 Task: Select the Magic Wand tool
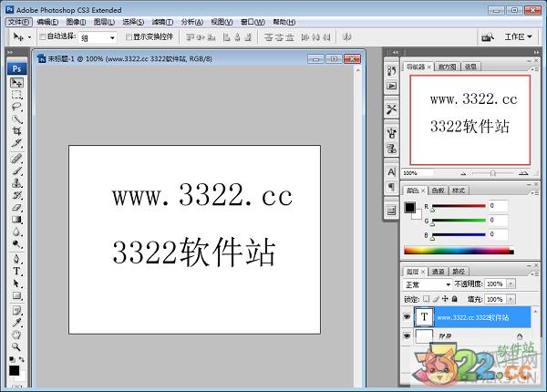pos(16,119)
